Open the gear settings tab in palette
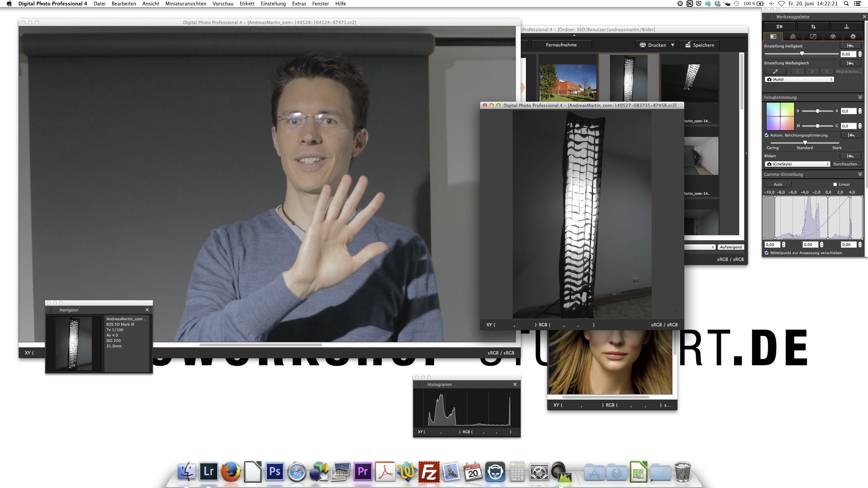Viewport: 868px width, 488px height. (853, 37)
